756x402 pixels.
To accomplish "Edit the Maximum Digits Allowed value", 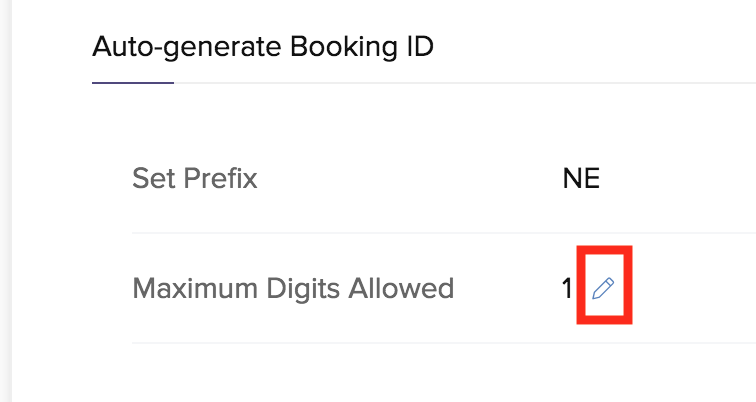I will point(603,288).
